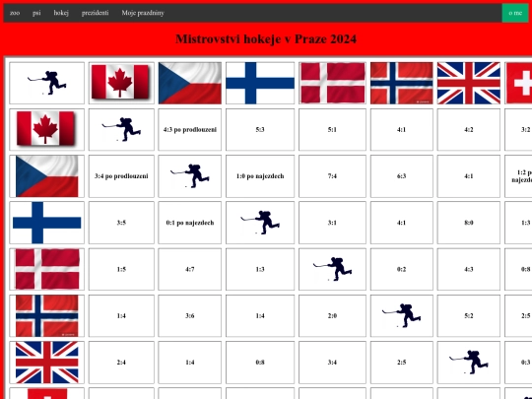Click the UK flag in header row
This screenshot has height=399, width=532.
pyautogui.click(x=469, y=83)
